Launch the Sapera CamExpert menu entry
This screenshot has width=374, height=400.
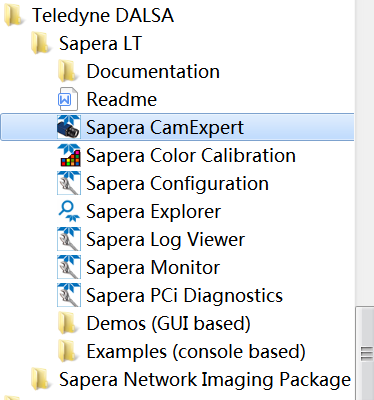[x=177, y=127]
